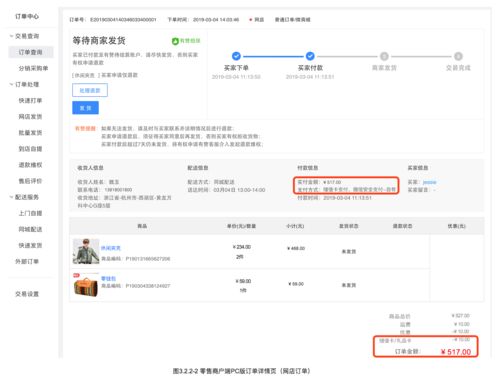
Task: Collapse the 交易查询 sidebar group arrow
Action: (11, 36)
